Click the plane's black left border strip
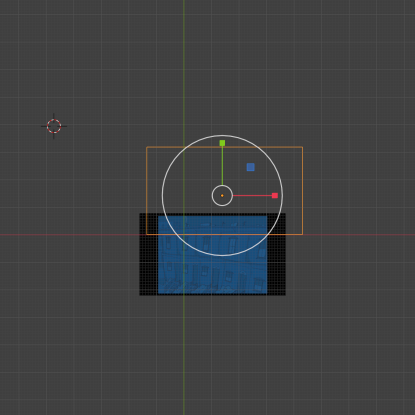415x415 pixels. point(149,255)
